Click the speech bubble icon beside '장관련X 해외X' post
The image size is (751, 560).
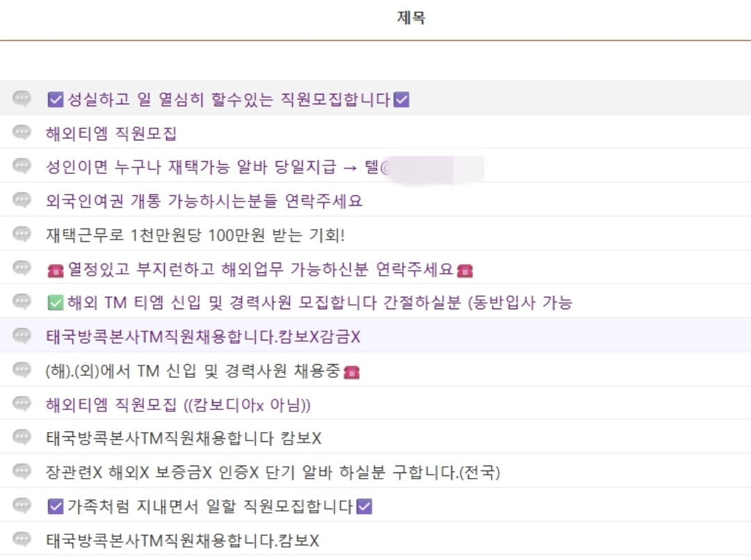[x=22, y=473]
